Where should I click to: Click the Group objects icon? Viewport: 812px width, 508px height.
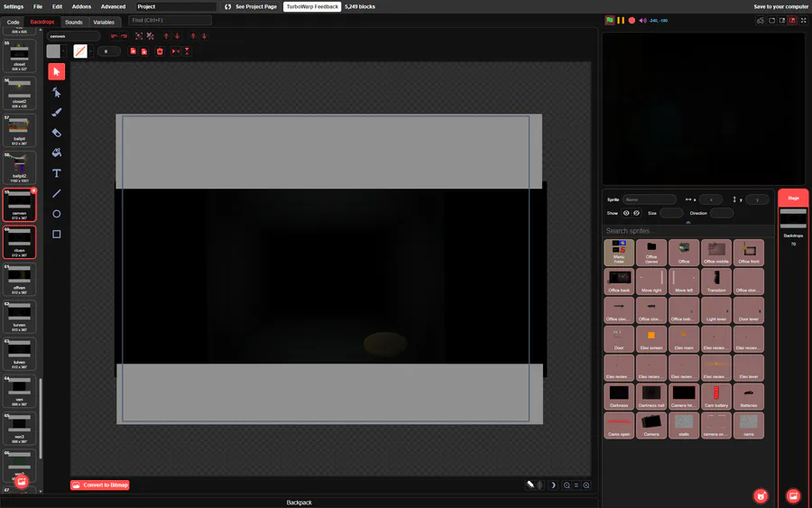click(139, 36)
